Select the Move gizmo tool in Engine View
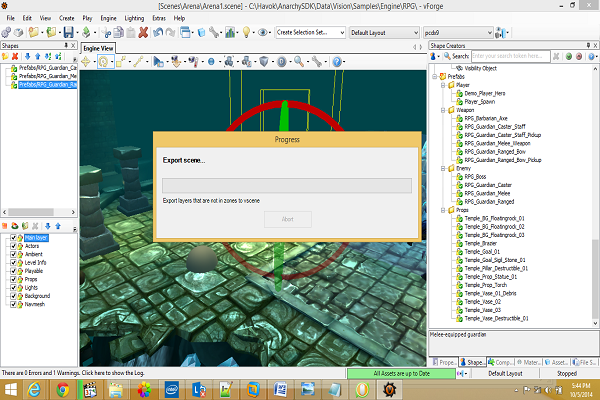This screenshot has height=400, width=600. (86, 62)
